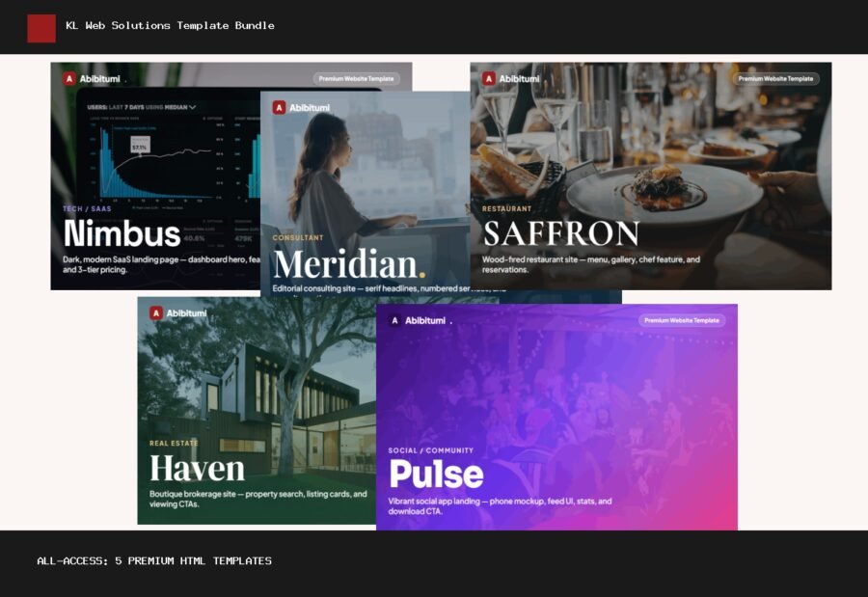868x597 pixels.
Task: Click the Dark, modern SaaS landing page description
Action: (x=161, y=264)
